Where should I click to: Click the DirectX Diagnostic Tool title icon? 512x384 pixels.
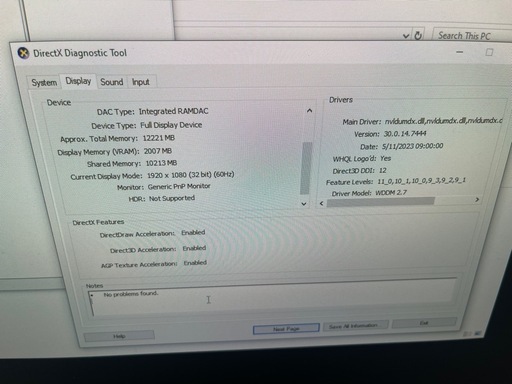tap(23, 53)
